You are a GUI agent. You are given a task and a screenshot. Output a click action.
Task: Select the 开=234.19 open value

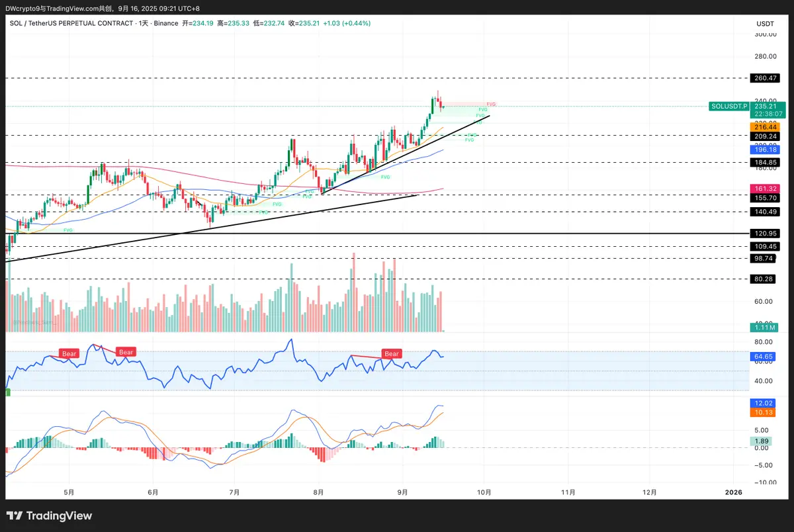(197, 23)
